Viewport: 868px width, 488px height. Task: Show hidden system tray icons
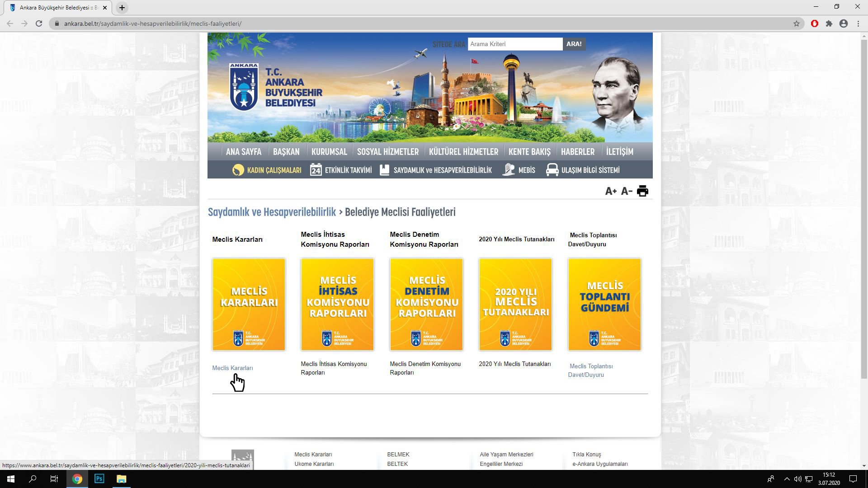787,479
